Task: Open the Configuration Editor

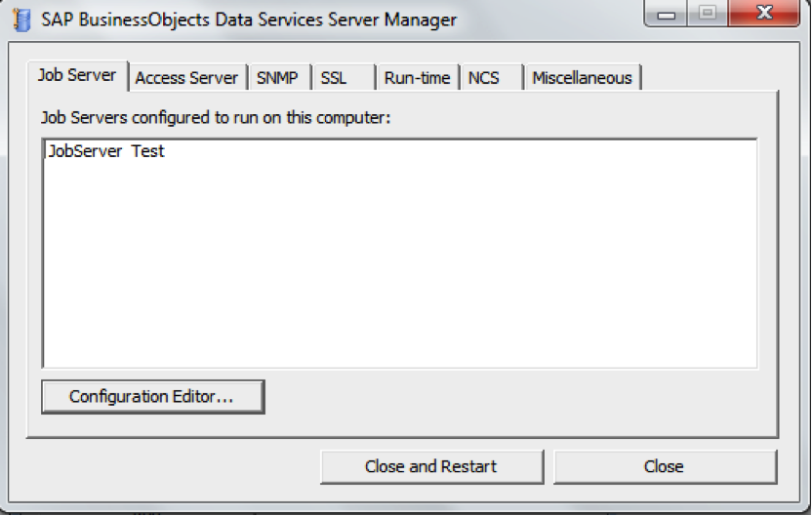Action: [153, 397]
